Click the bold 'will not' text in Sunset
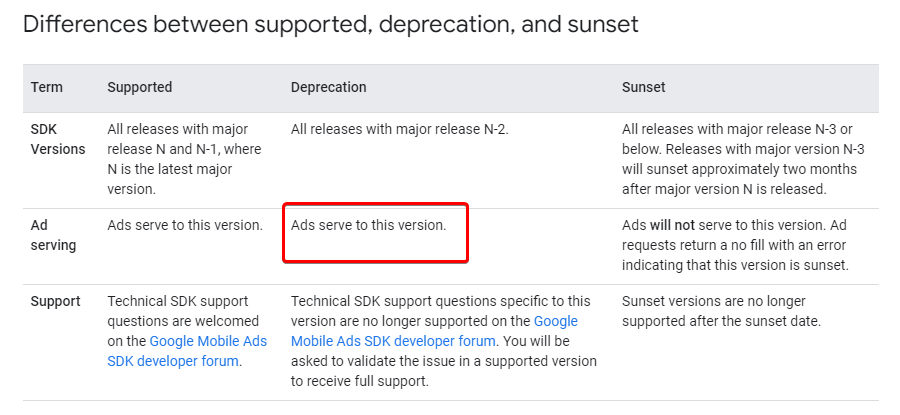 coord(672,225)
